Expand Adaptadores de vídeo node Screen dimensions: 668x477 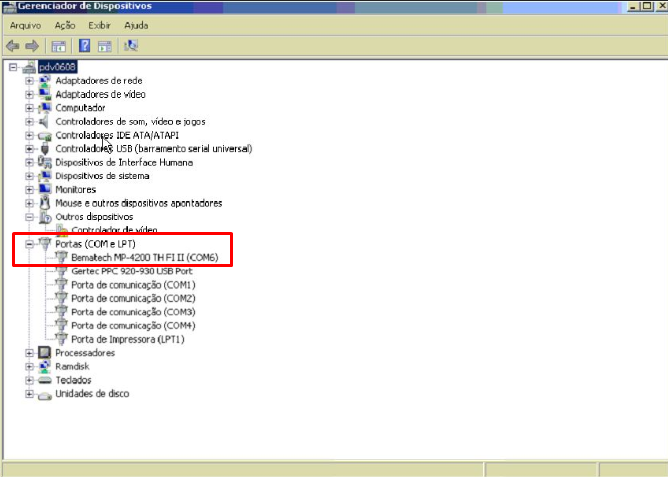[29, 94]
